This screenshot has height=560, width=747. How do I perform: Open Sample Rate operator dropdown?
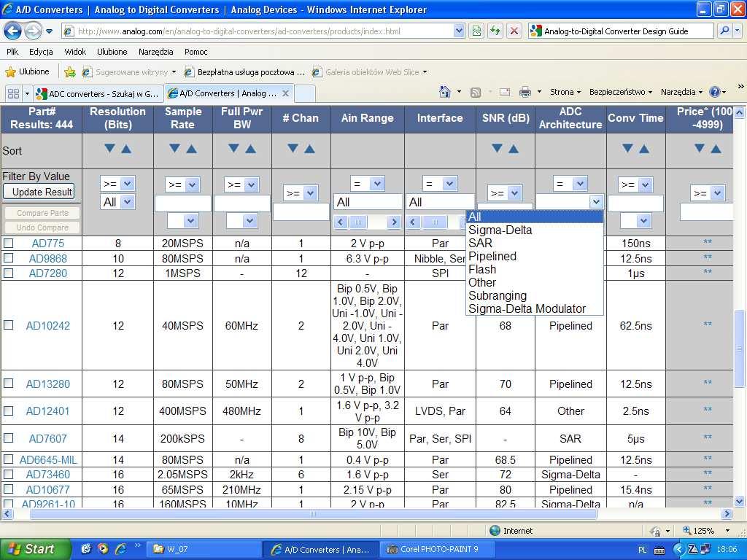(x=182, y=184)
